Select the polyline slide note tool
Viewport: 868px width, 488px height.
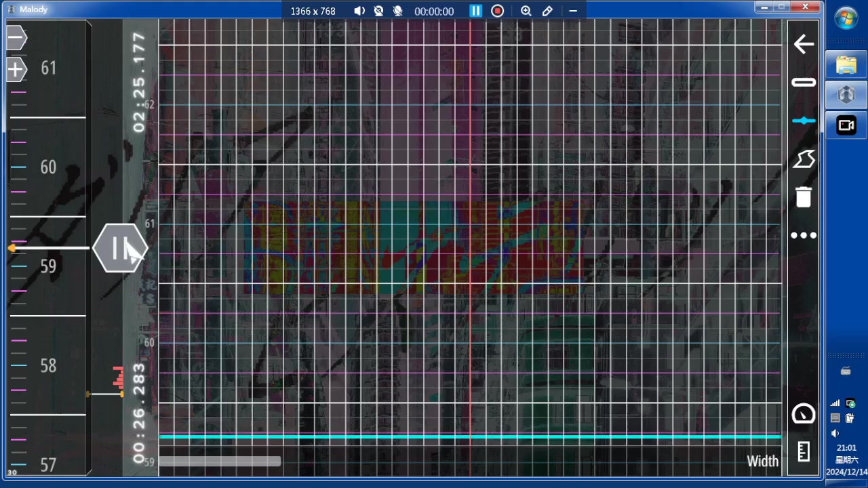tap(804, 159)
